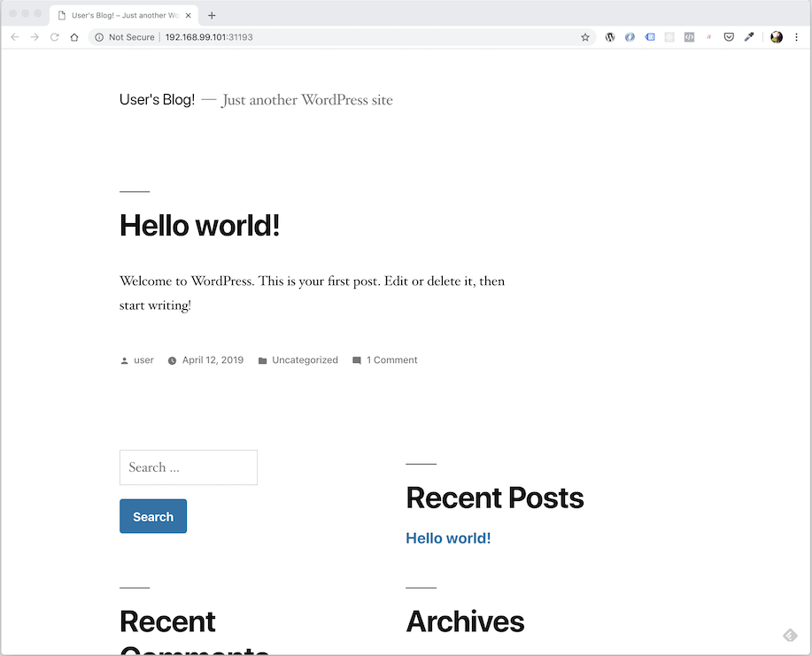Click the folder icon beside Uncategorized
Viewport: 812px width, 656px height.
pyautogui.click(x=263, y=361)
